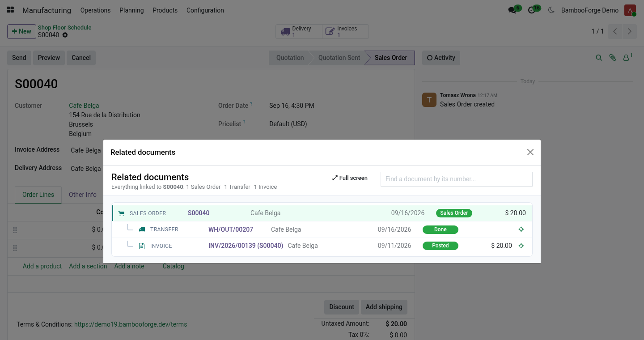Click the Done status badge
The image size is (644, 340).
(441, 229)
